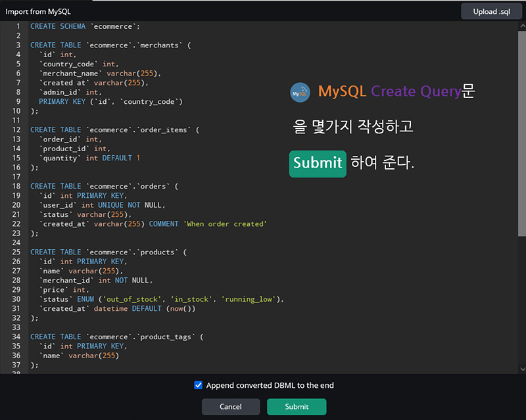The image size is (526, 420).
Task: Click the bottom green Submit button
Action: click(297, 407)
